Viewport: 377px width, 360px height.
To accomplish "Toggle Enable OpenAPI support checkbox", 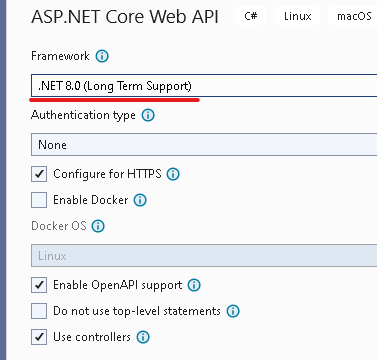I will pyautogui.click(x=39, y=285).
